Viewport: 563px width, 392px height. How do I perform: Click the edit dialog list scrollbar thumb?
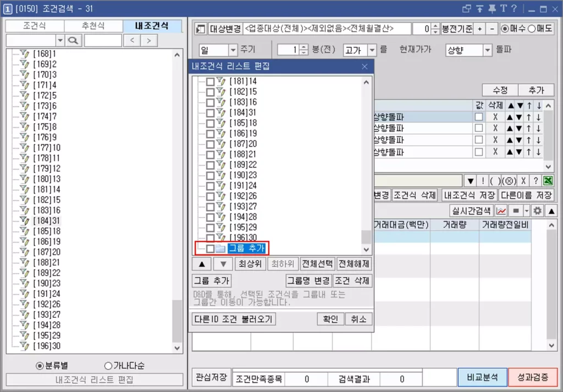coord(366,238)
